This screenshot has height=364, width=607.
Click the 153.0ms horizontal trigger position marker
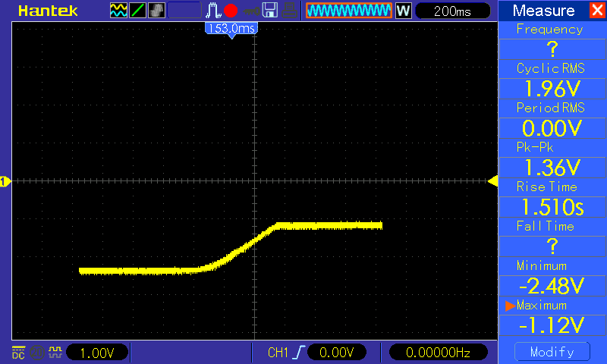231,30
